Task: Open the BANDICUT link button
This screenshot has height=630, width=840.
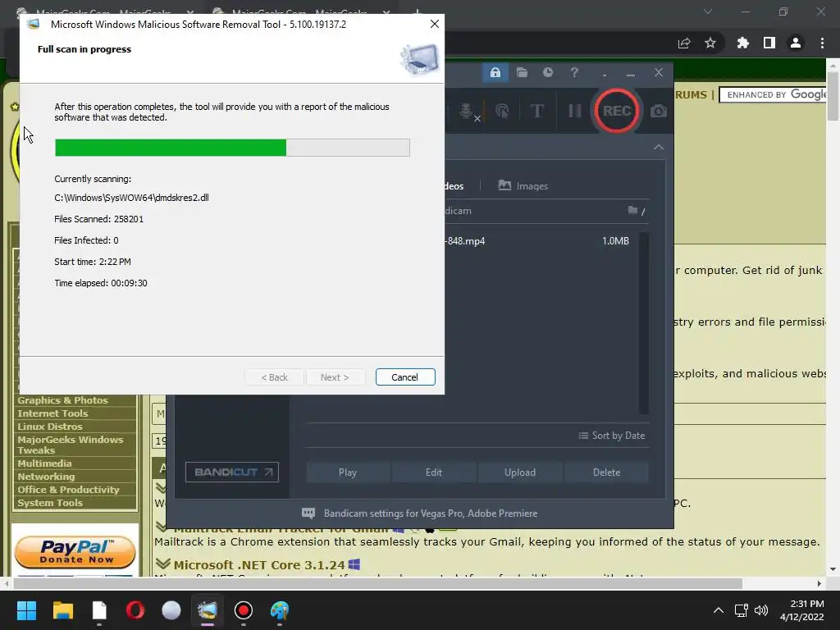Action: coord(232,472)
